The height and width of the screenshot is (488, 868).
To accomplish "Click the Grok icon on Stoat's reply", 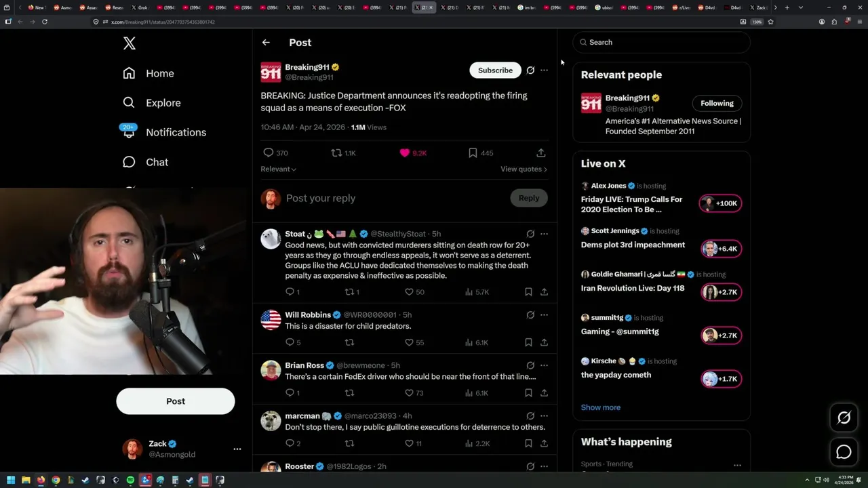I will (x=530, y=234).
